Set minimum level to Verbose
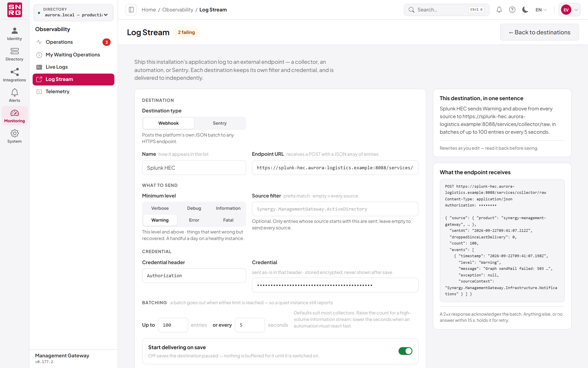 coord(160,208)
